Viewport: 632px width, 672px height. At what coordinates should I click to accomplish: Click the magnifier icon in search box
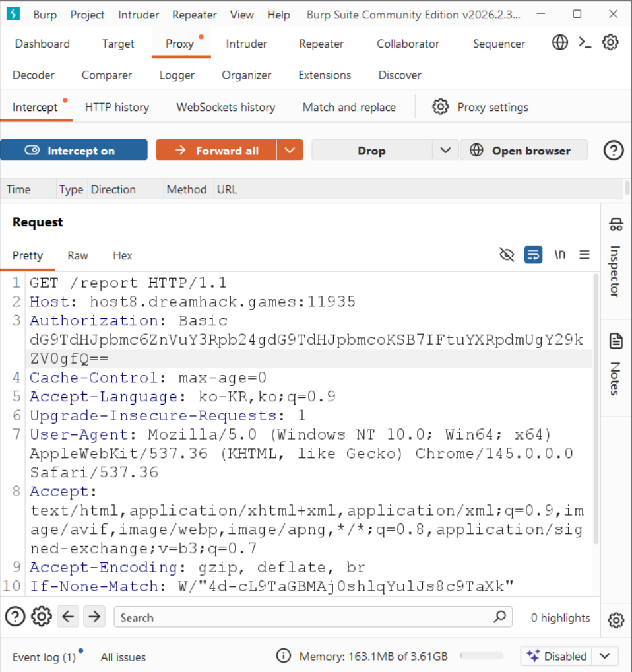pos(499,617)
